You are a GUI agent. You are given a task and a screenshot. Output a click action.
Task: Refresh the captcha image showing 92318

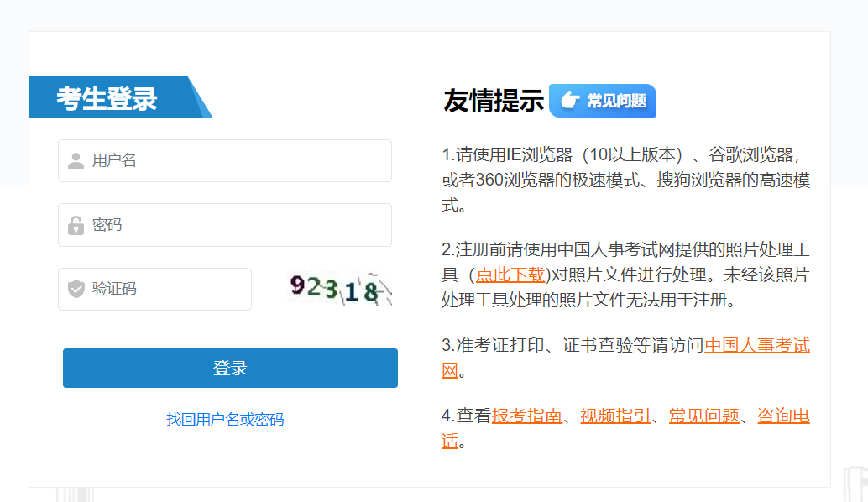coord(340,289)
